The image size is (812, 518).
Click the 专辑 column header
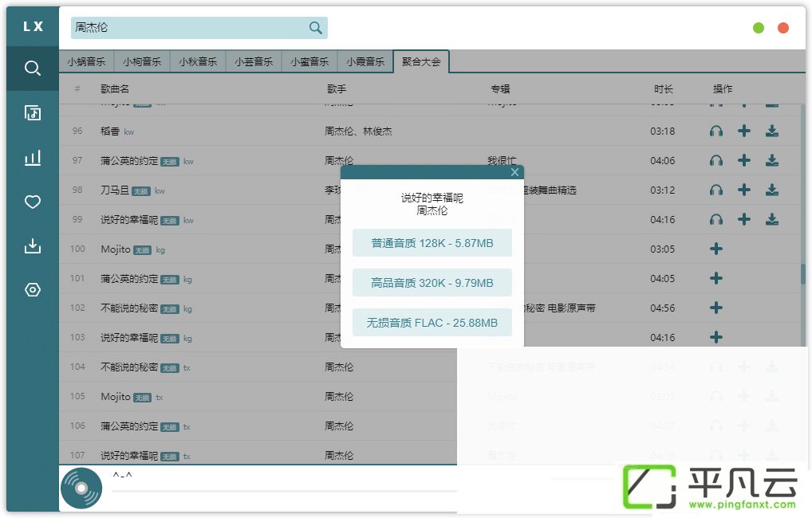point(500,89)
